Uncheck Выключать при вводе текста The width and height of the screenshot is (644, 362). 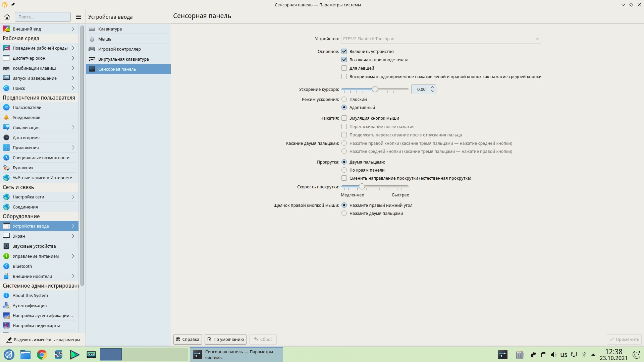tap(344, 60)
